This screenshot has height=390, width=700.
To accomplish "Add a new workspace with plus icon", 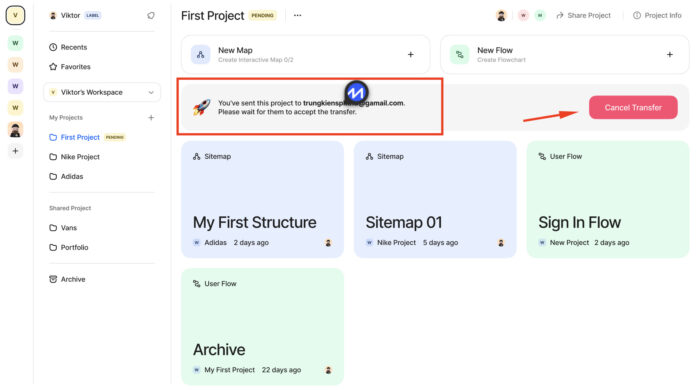I will pos(15,151).
